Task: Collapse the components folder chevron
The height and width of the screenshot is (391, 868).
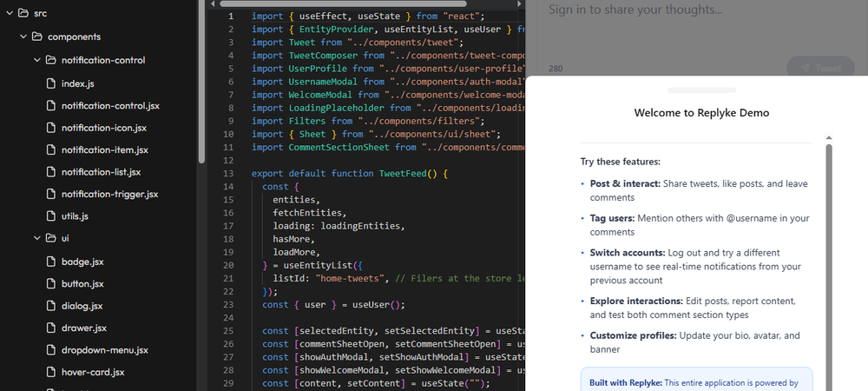Action: point(23,36)
